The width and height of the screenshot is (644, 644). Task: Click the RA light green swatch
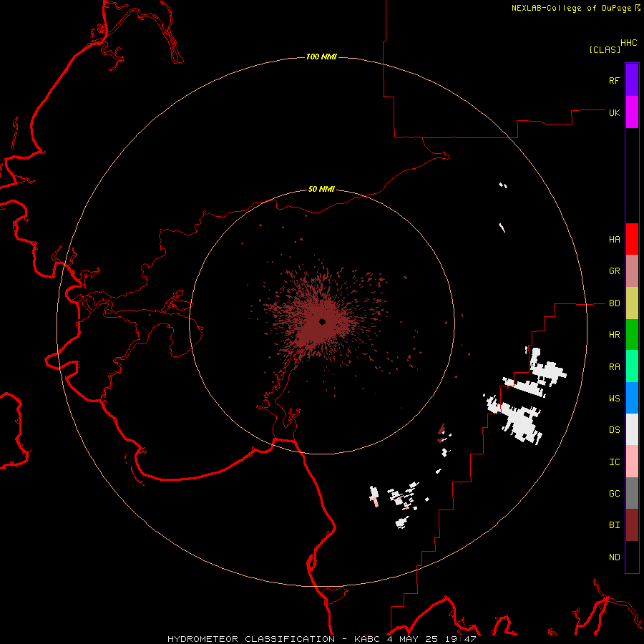pos(632,366)
